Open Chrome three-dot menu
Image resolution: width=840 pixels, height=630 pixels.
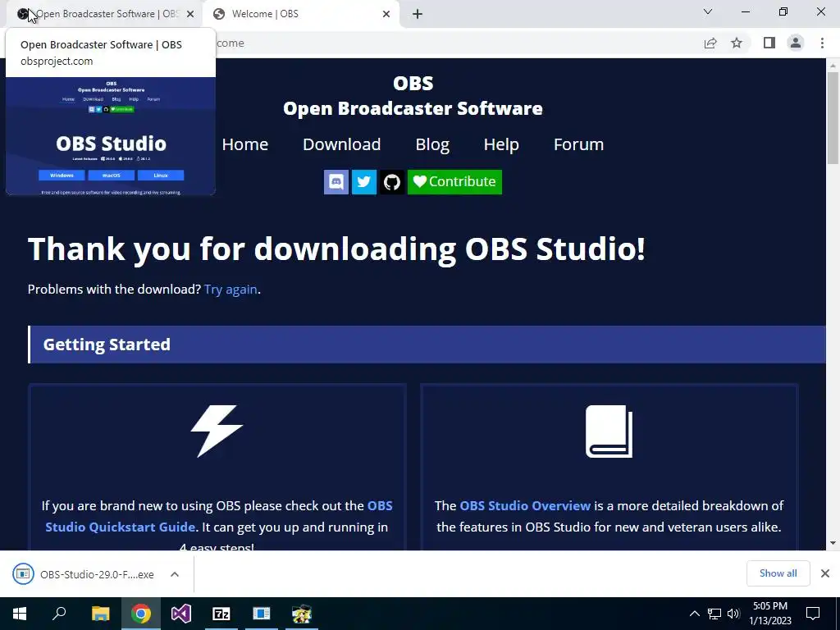[822, 43]
